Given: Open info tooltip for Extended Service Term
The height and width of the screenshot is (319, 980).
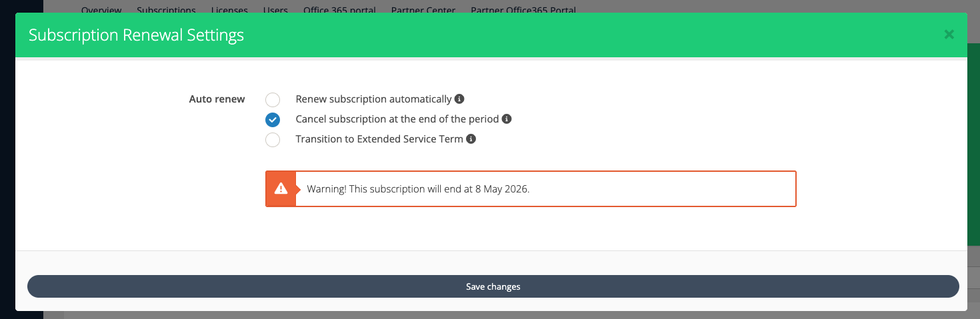Looking at the screenshot, I should (471, 139).
